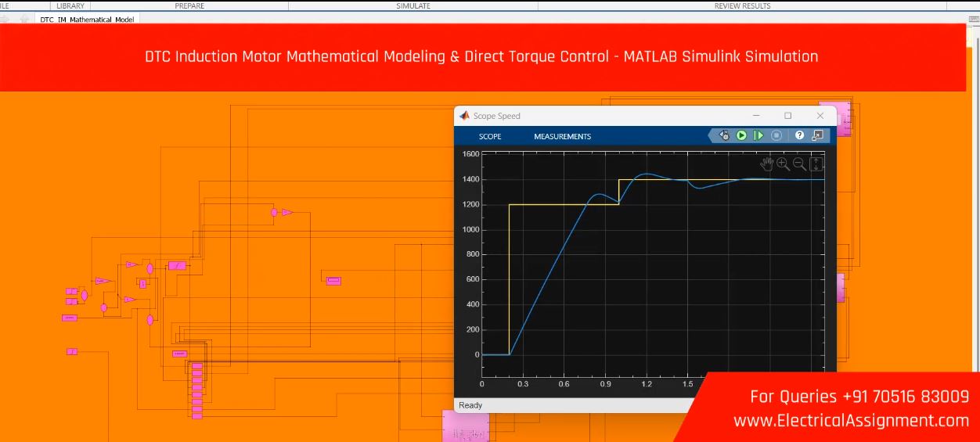Click the Scale axes limits icon on plot
The height and width of the screenshot is (442, 980).
pos(816,164)
